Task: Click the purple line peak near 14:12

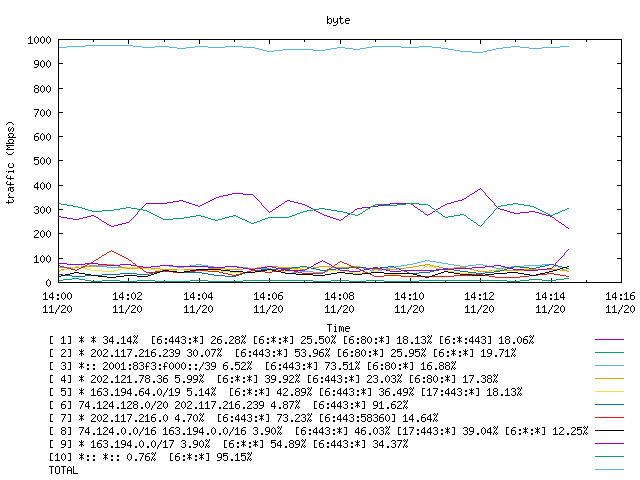Action: (480, 189)
